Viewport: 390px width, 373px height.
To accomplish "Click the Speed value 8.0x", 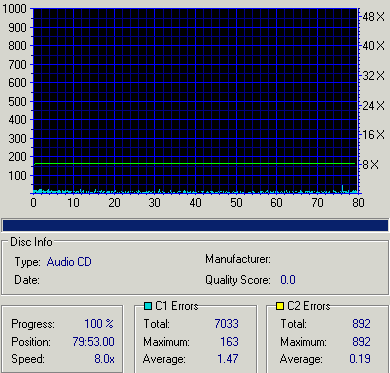I will point(104,359).
